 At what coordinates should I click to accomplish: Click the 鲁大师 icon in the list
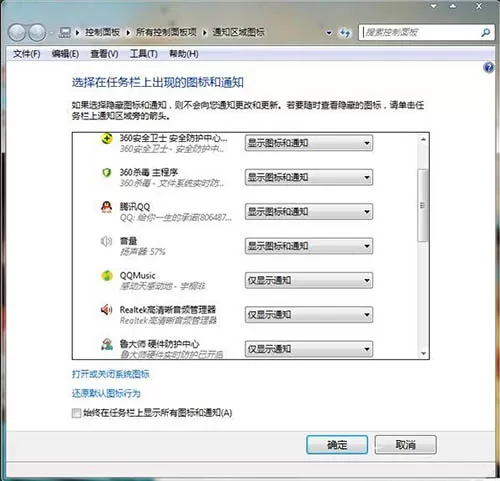point(107,344)
